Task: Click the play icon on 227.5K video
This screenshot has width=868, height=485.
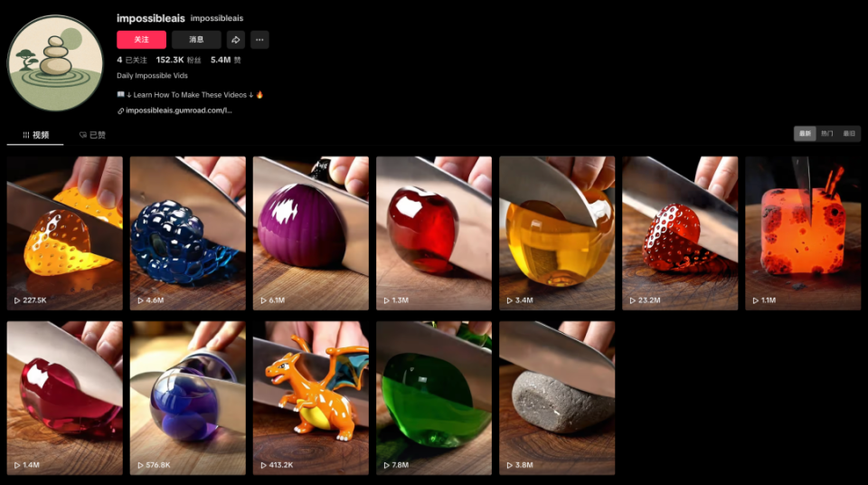Action: (17, 300)
